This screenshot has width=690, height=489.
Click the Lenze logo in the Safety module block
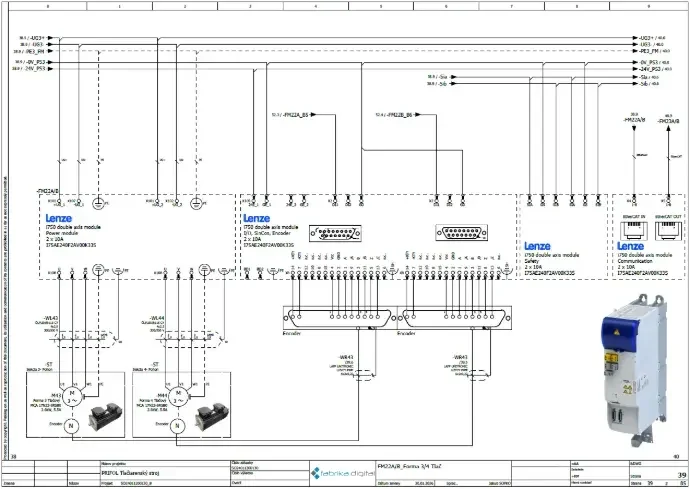(x=537, y=246)
